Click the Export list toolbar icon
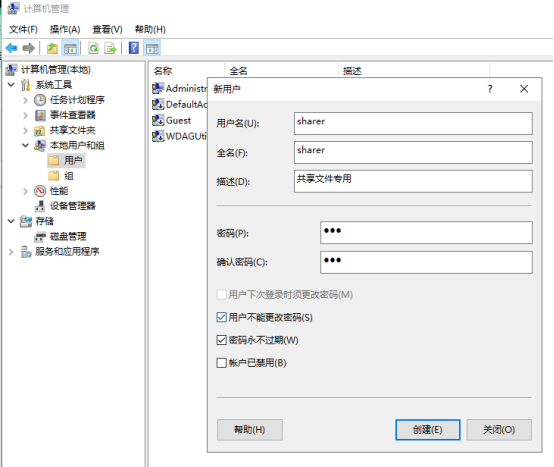Screen dimensions: 554x467 coord(110,48)
